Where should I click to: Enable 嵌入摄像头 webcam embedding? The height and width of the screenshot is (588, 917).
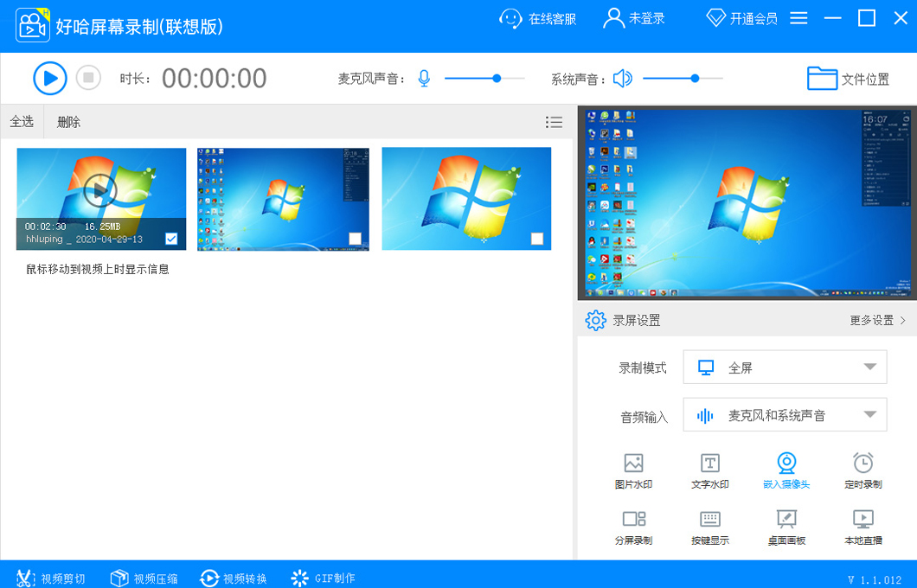click(786, 470)
